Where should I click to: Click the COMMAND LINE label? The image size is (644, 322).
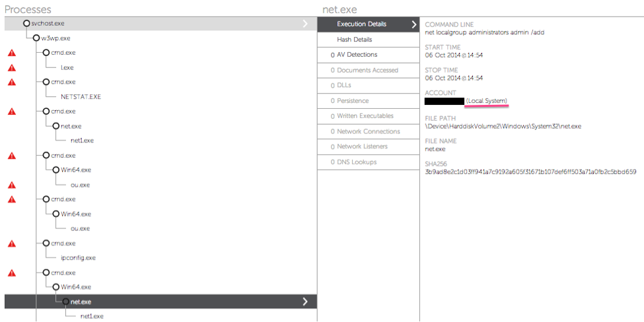point(449,24)
